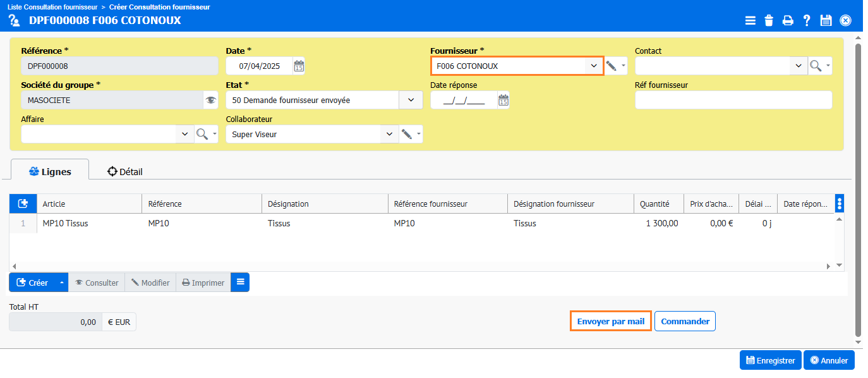Open the Collaborateur dropdown
The height and width of the screenshot is (378, 868).
[389, 134]
